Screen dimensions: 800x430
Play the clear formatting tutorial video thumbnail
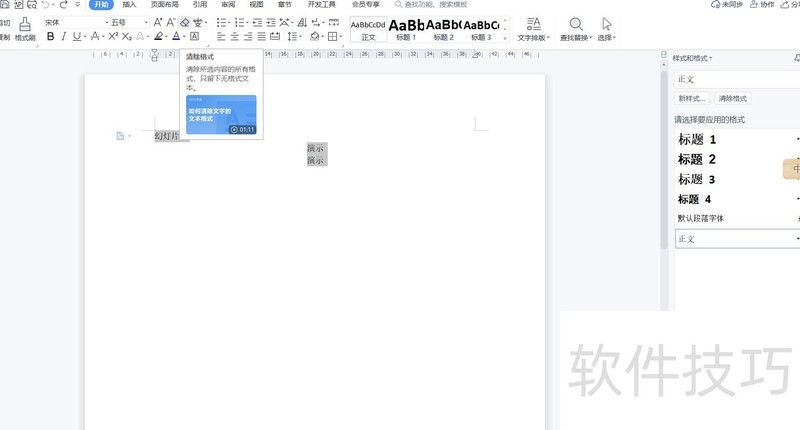[221, 115]
